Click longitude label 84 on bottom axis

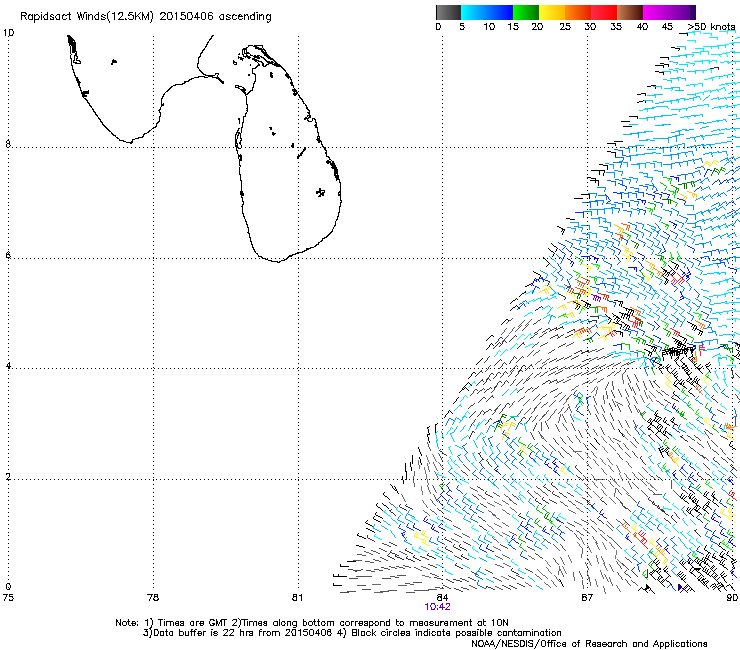[x=442, y=598]
